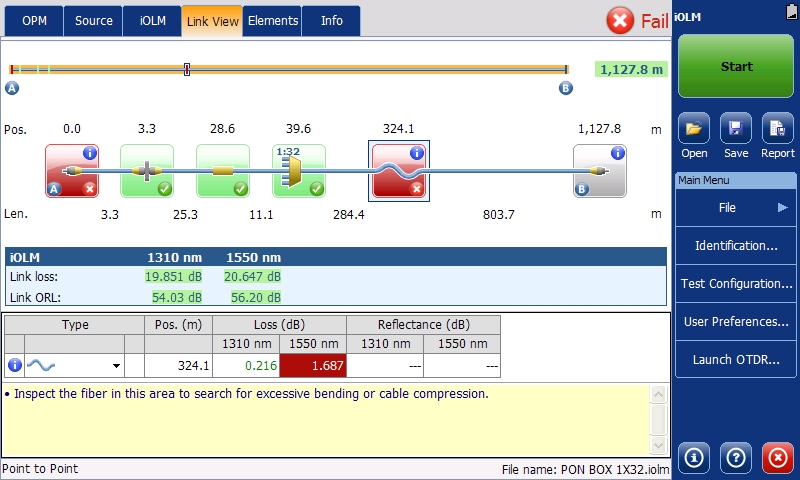
Task: Click the marker on the link overview bar
Action: tap(187, 69)
